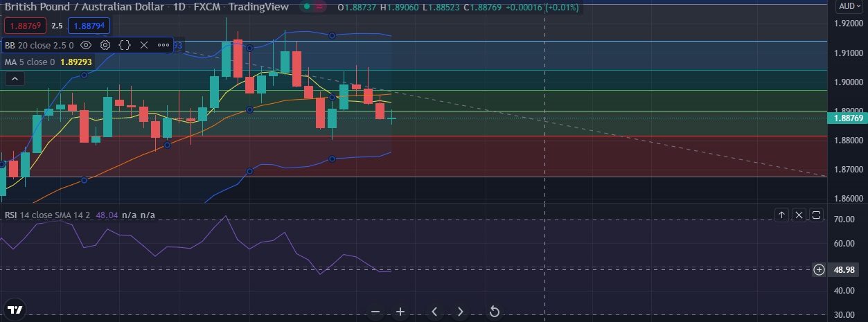The height and width of the screenshot is (322, 868).
Task: Open BB indicator settings gear
Action: 105,45
